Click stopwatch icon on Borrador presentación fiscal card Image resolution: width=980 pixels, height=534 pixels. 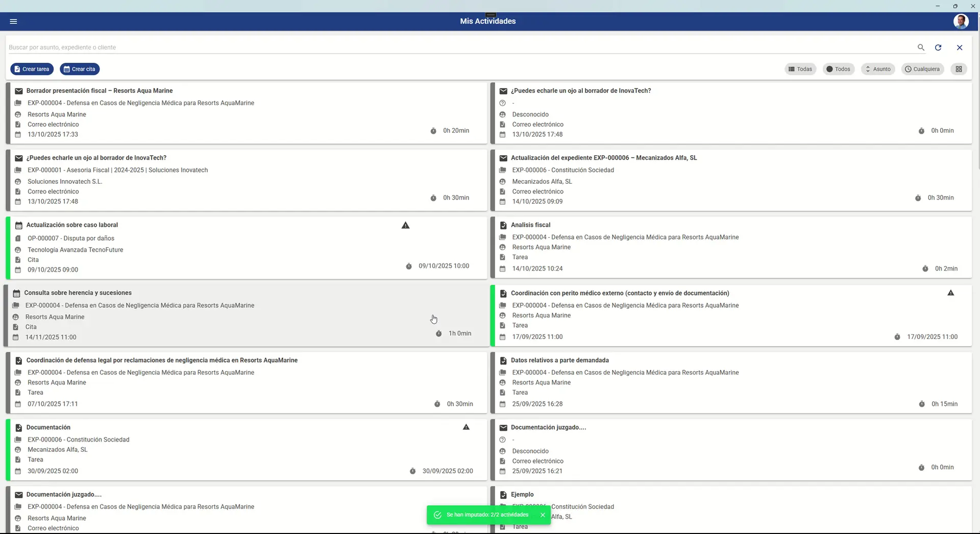(433, 131)
